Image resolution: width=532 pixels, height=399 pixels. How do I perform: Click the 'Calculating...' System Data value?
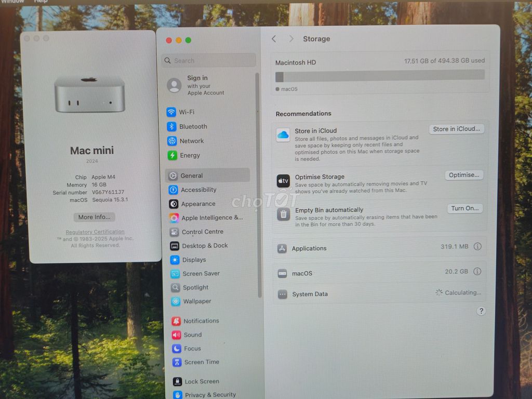tap(463, 292)
